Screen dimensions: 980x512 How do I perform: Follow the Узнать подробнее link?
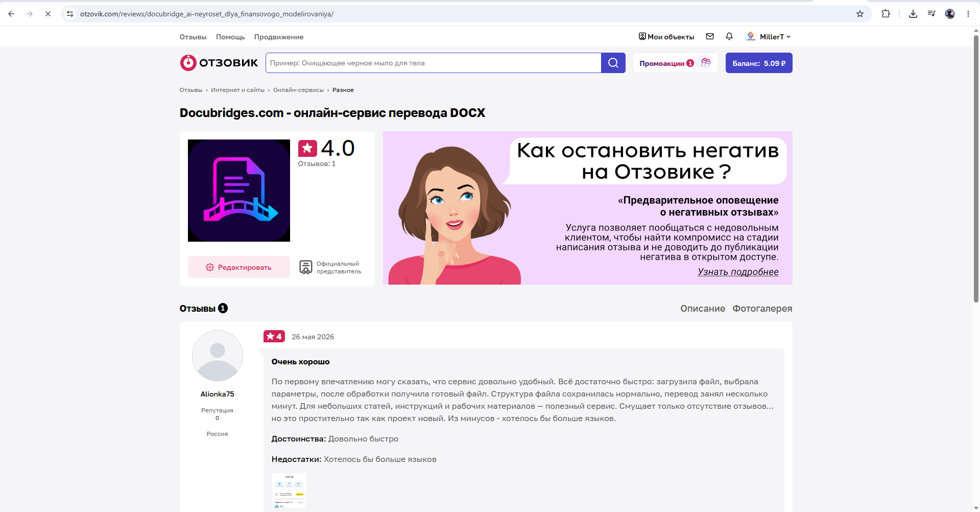pyautogui.click(x=738, y=272)
